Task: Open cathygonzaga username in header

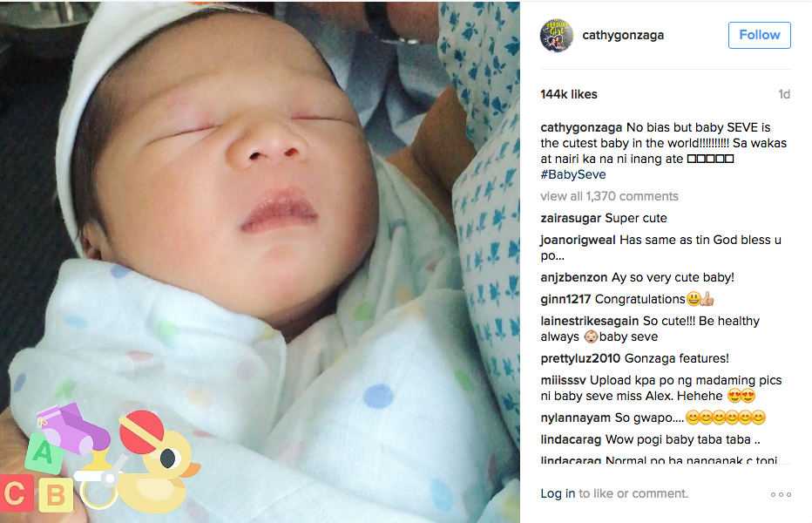Action: (623, 35)
